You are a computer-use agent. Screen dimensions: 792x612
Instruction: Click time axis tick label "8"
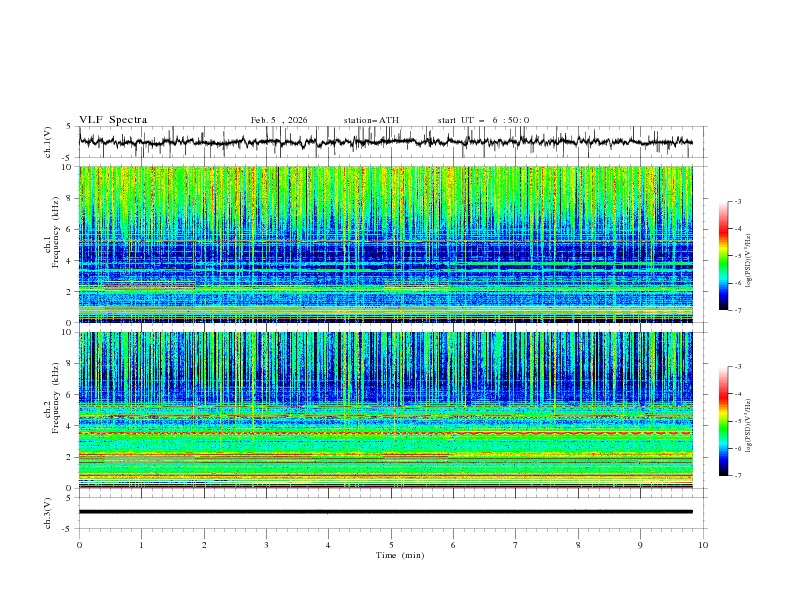578,545
